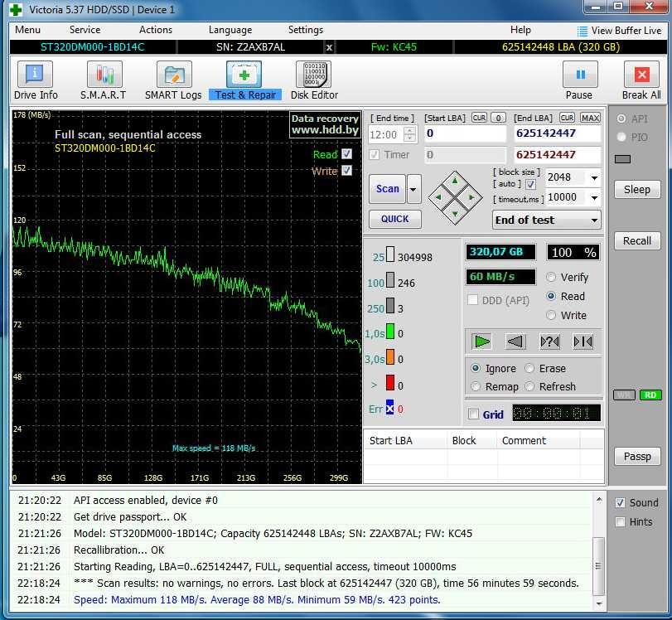The width and height of the screenshot is (672, 620).
Task: Toggle the block size auto checkbox
Action: click(x=530, y=184)
